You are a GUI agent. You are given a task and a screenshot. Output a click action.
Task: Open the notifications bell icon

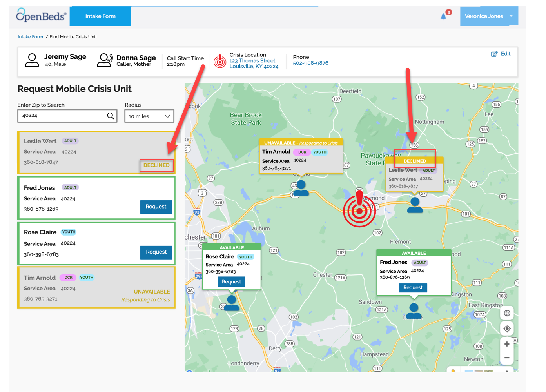click(443, 16)
